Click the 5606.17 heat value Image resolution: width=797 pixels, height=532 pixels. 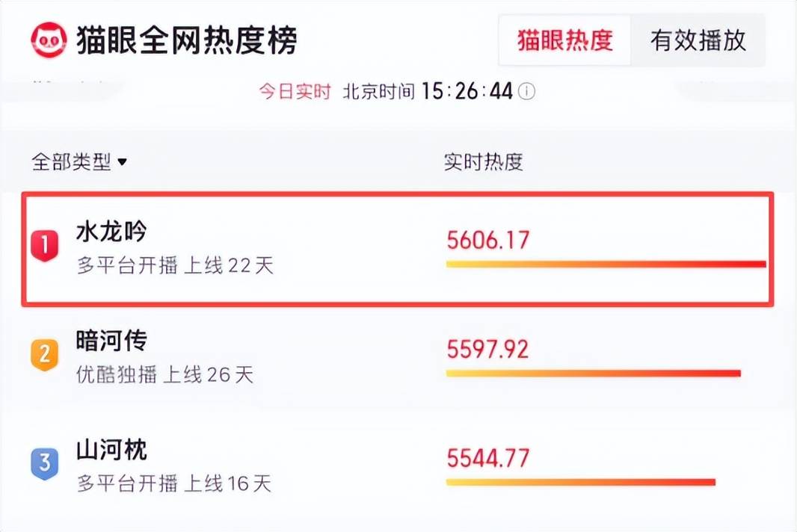(x=487, y=240)
